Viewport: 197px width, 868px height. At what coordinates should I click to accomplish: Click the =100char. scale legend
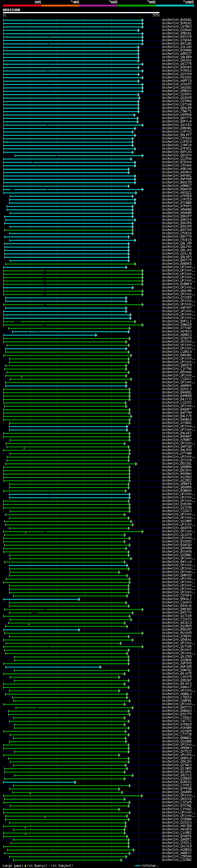click(x=147, y=866)
